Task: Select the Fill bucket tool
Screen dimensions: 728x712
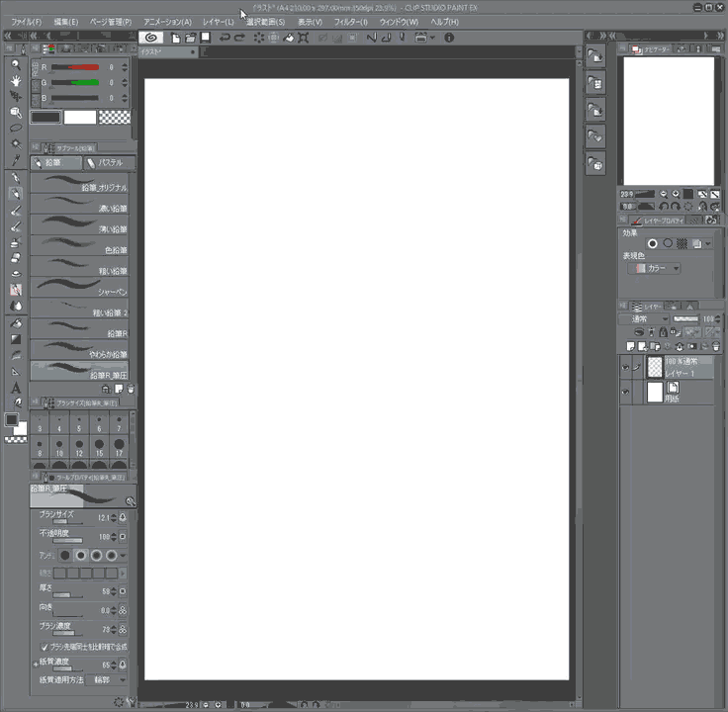Action: [15, 323]
